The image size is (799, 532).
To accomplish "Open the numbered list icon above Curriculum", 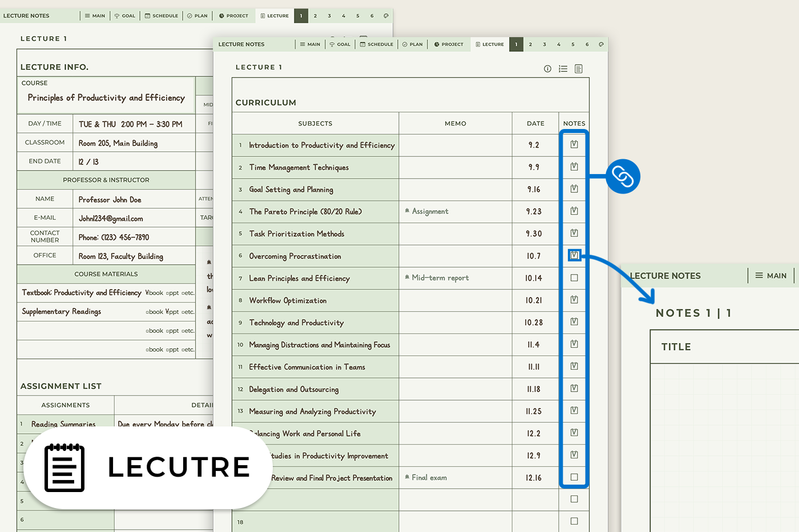I will click(563, 69).
